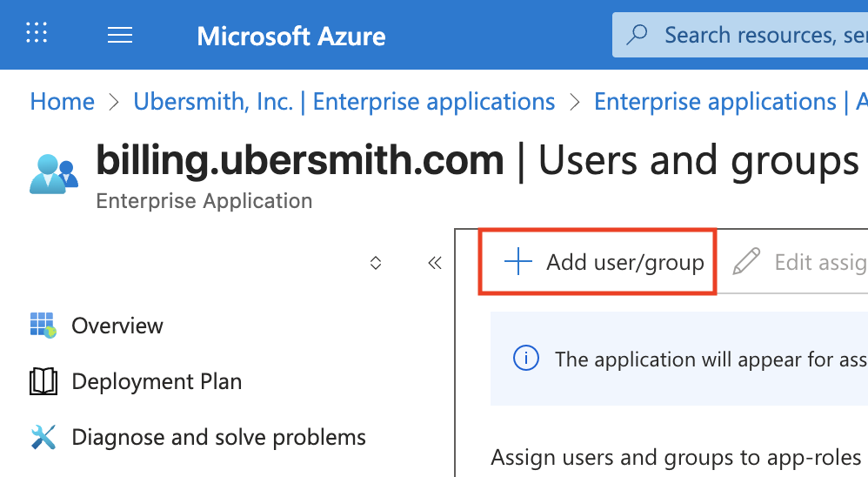This screenshot has height=477, width=868.
Task: Open the Azure app launcher grid
Action: click(37, 34)
